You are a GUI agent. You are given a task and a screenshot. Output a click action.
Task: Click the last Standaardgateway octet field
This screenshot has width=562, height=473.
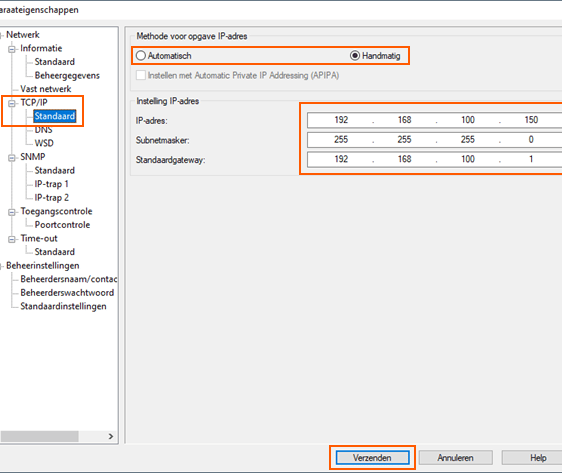[x=531, y=159]
